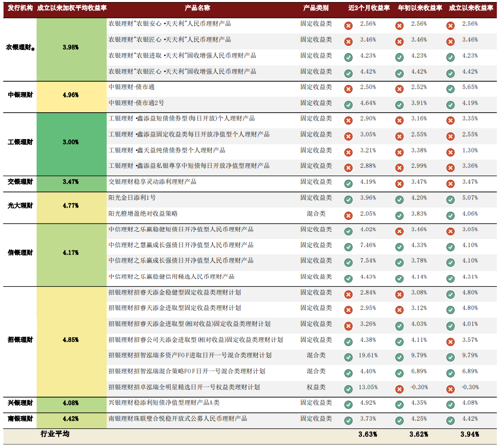500x448 pixels.
Task: Click green check beside 4.92% in 兴银理财 row
Action: pos(348,405)
